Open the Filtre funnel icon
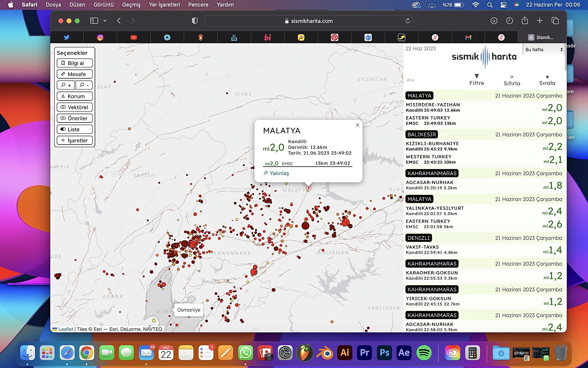 pyautogui.click(x=477, y=76)
